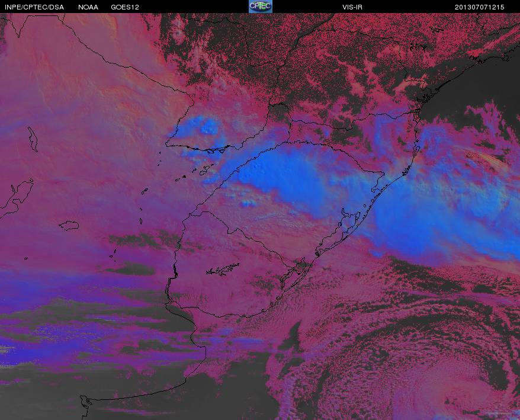
Task: Click the VIS-IR channel label
Action: 352,7
